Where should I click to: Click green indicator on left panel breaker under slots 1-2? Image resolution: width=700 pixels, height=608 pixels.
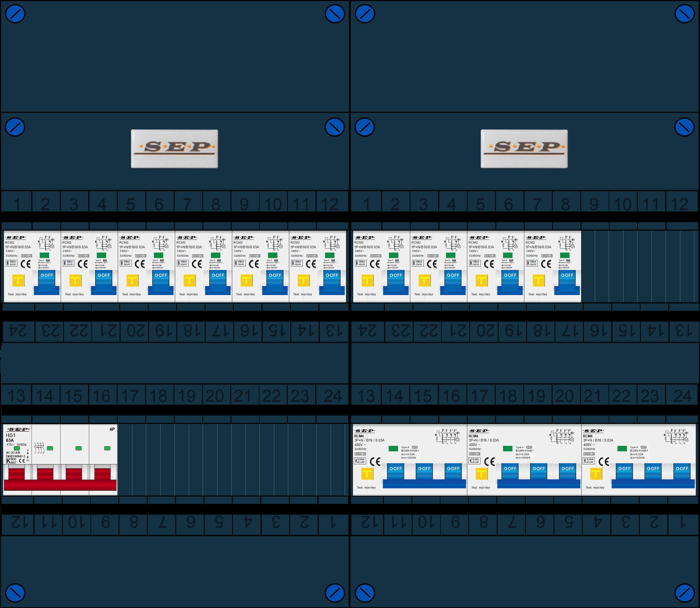[44, 255]
